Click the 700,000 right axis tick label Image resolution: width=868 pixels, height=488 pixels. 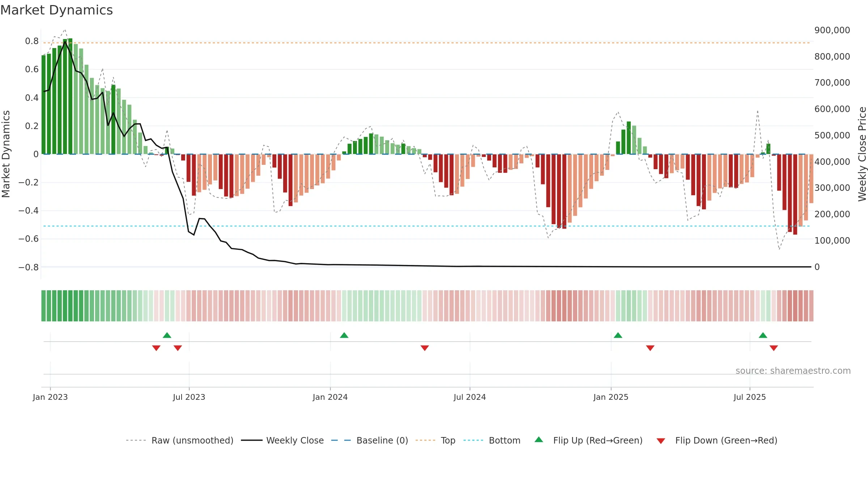(x=832, y=83)
